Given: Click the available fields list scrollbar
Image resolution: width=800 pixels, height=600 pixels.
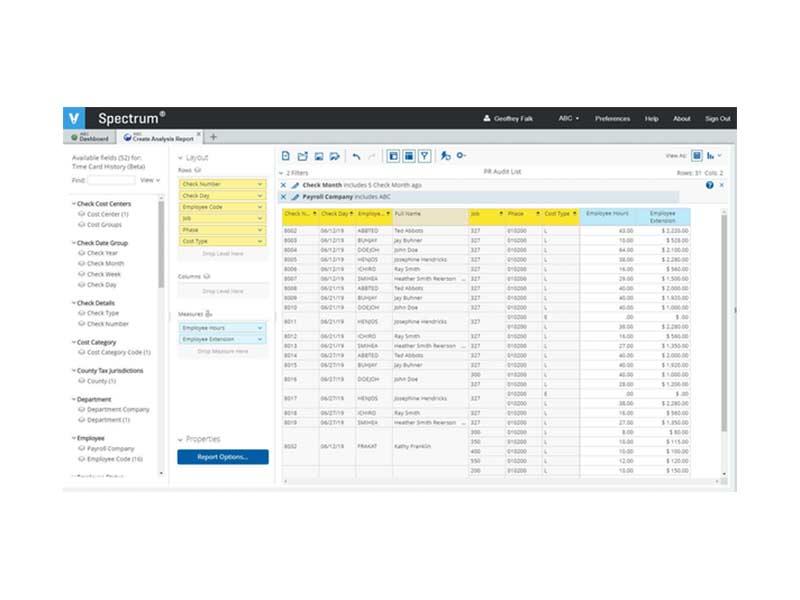Looking at the screenshot, I should [x=161, y=244].
